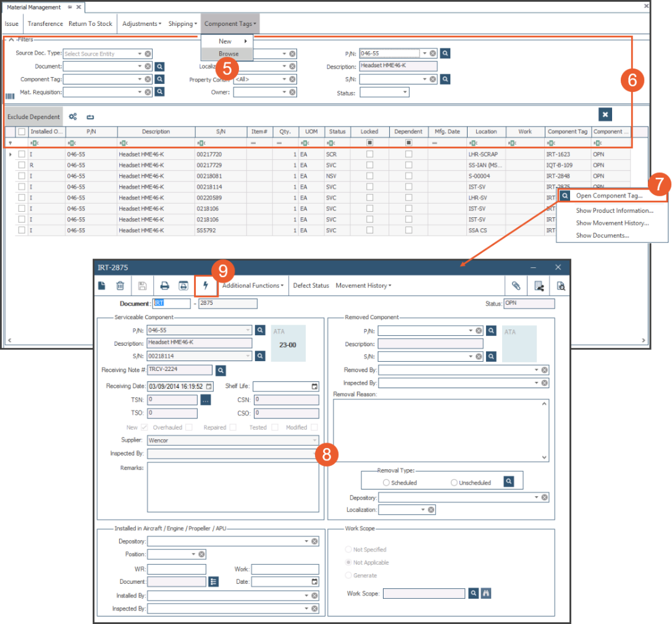This screenshot has width=672, height=624.
Task: Click Removal Type search magnifier
Action: pos(509,481)
